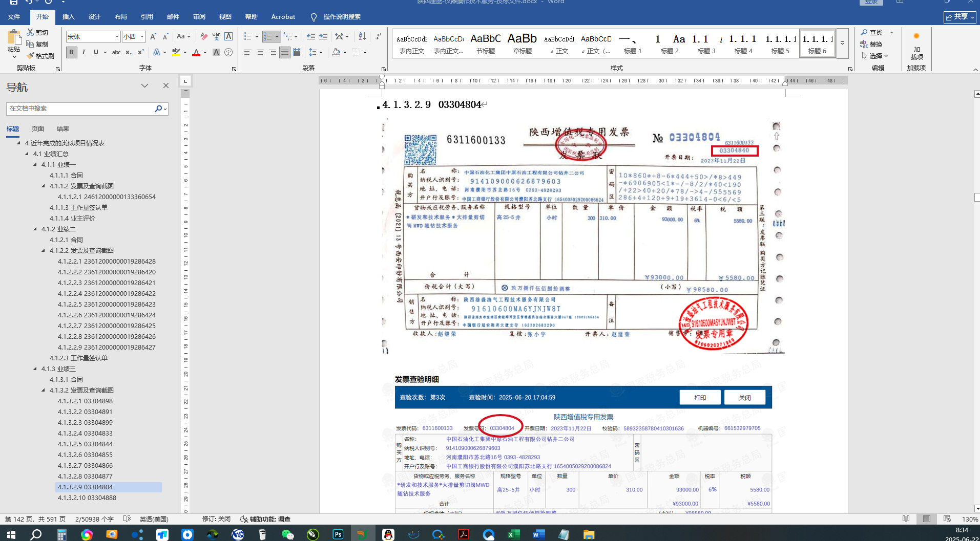This screenshot has height=541, width=980.
Task: Open the File (文件) menu
Action: (14, 17)
